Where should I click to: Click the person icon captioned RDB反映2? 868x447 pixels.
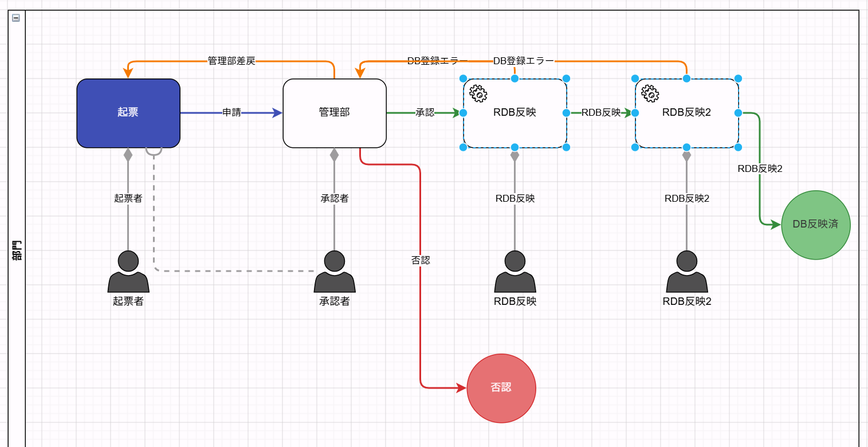pyautogui.click(x=687, y=272)
